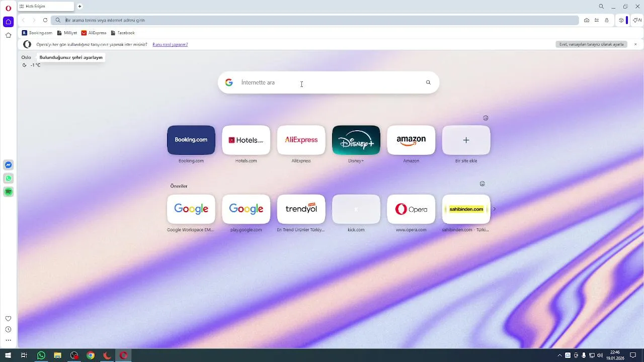Viewport: 644px width, 362px height.
Task: Take a snapshot with the camera icon
Action: [587, 20]
